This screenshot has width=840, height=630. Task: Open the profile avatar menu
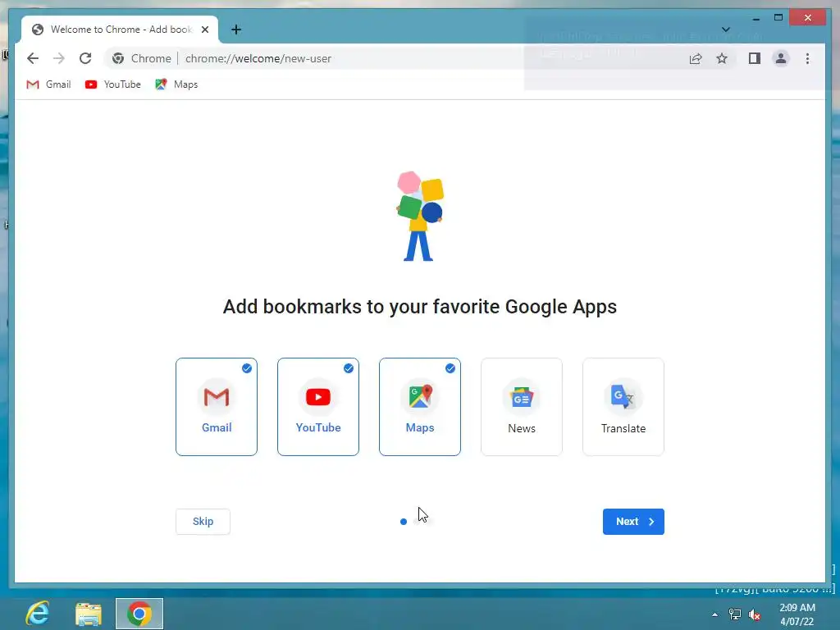(x=781, y=58)
